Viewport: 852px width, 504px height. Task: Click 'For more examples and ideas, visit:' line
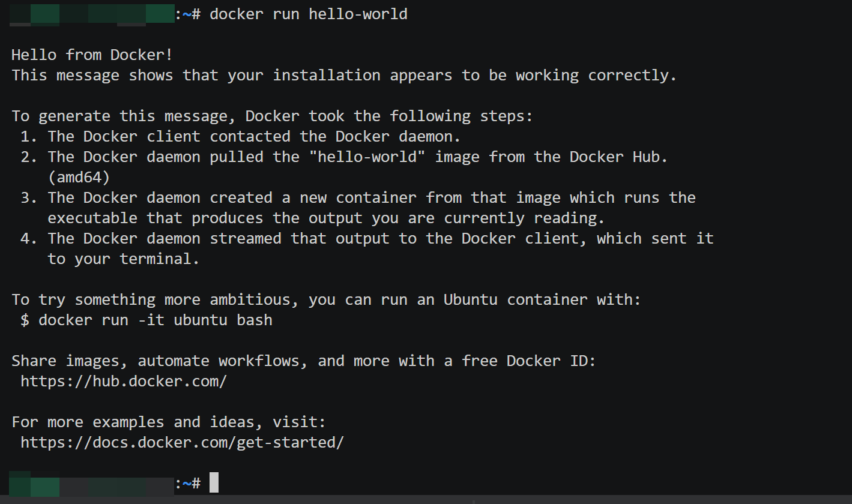pyautogui.click(x=169, y=422)
